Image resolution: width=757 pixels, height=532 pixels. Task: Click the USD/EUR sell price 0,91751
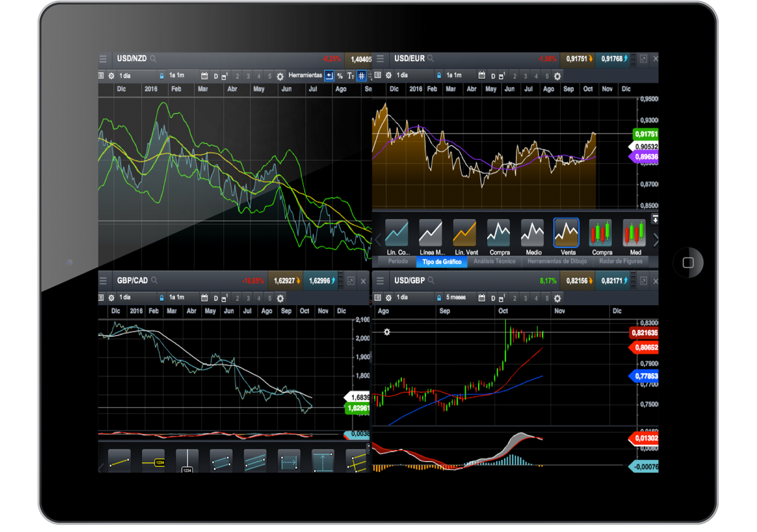(577, 59)
